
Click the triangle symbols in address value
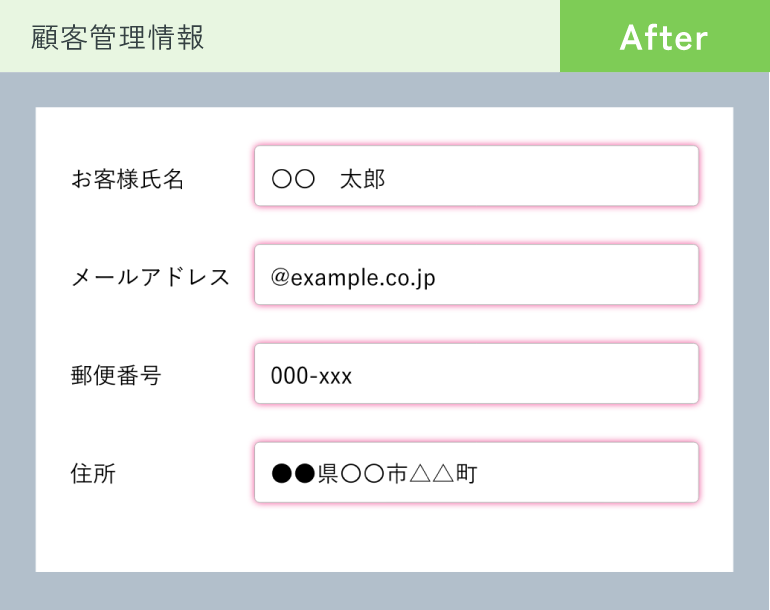click(431, 474)
